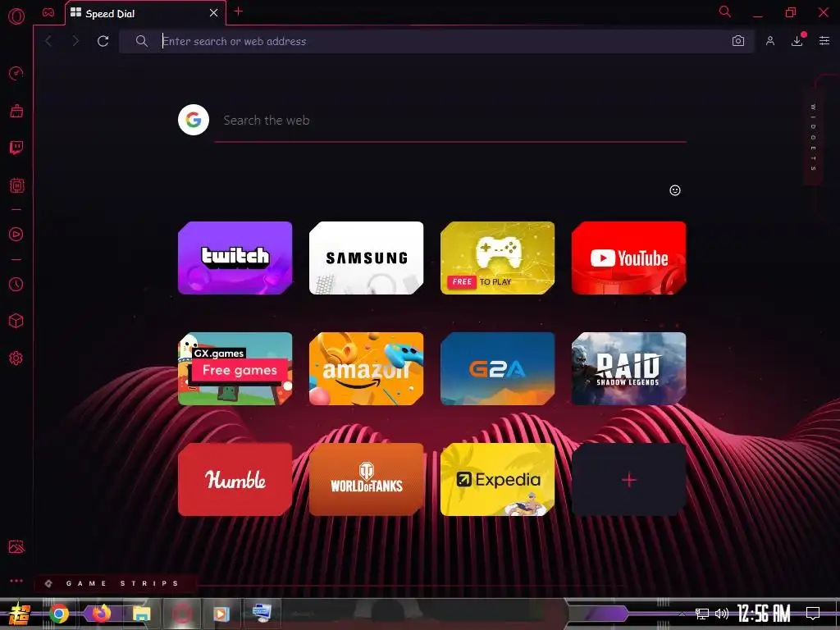Open the Free to Play tile

coord(498,258)
